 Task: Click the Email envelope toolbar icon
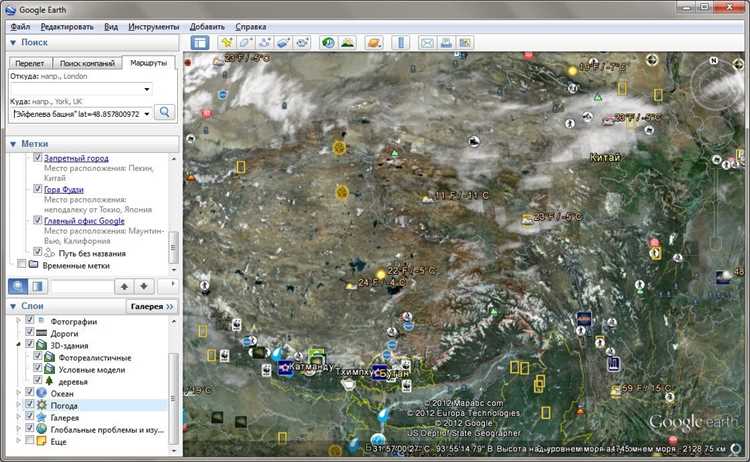(427, 43)
